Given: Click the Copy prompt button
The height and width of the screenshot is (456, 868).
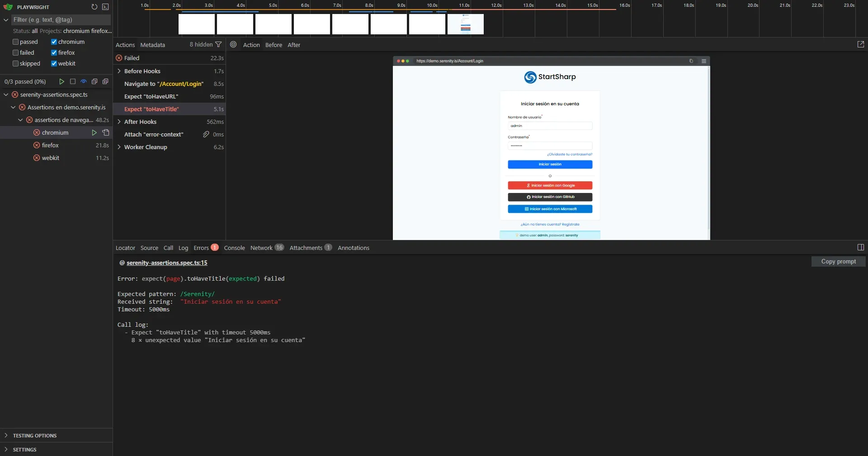Looking at the screenshot, I should pyautogui.click(x=838, y=261).
